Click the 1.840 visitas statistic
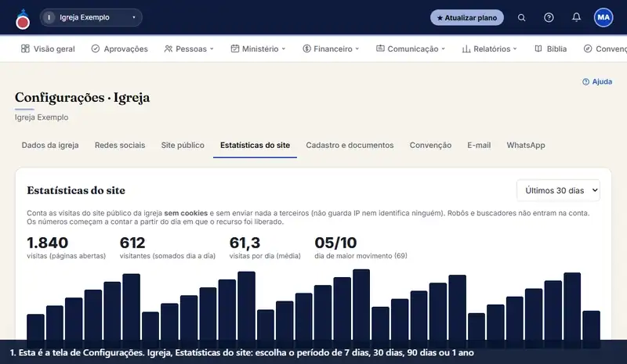 tap(48, 243)
